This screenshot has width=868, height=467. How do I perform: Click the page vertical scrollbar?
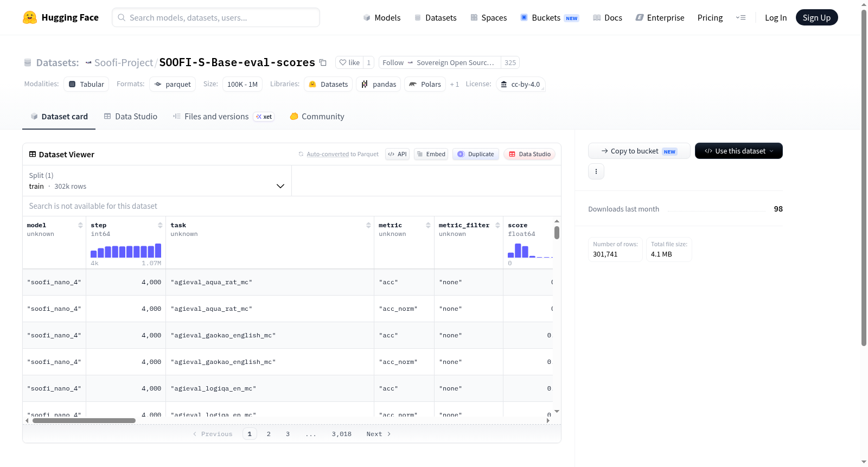(x=864, y=178)
